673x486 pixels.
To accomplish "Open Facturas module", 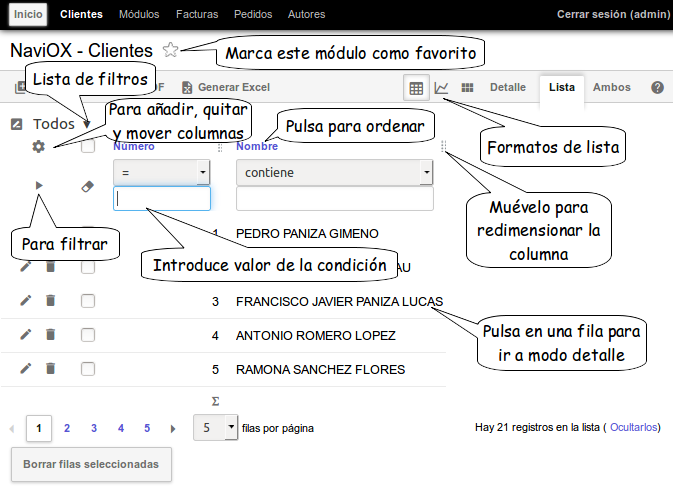I will tap(197, 14).
